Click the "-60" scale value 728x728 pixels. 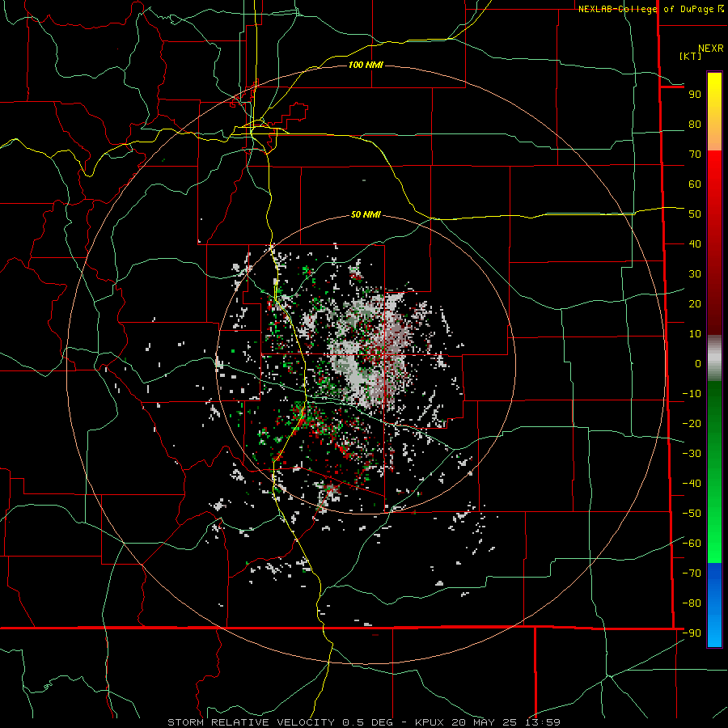[692, 544]
